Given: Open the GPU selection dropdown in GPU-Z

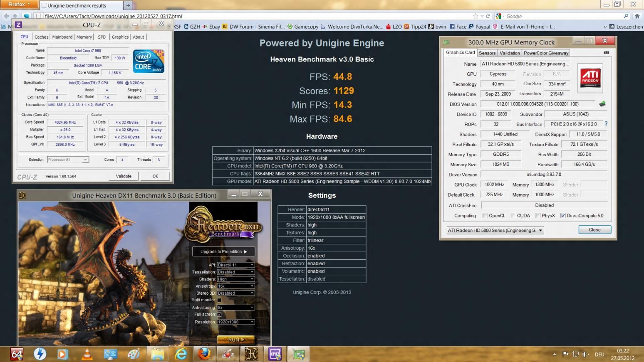Looking at the screenshot, I should pyautogui.click(x=495, y=230).
